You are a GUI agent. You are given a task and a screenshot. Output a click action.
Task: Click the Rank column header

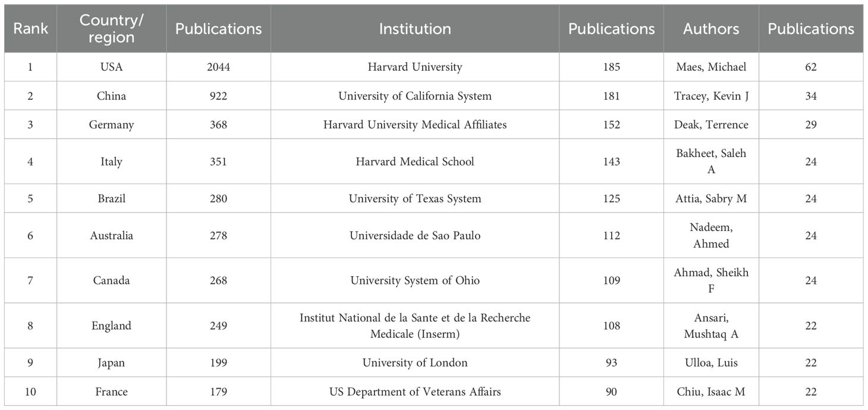30,29
